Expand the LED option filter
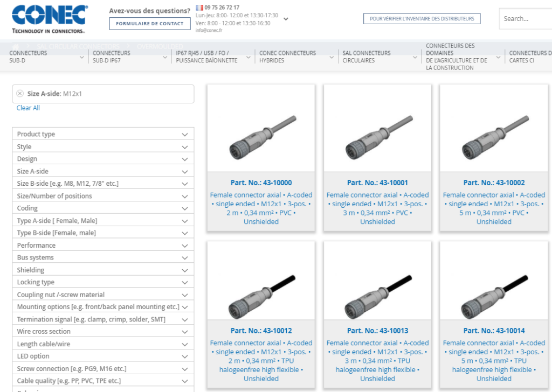The height and width of the screenshot is (392, 552). (x=102, y=356)
